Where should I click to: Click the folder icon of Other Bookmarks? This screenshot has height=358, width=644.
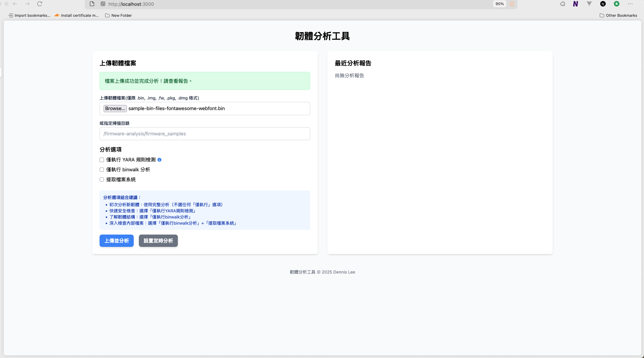(x=602, y=15)
